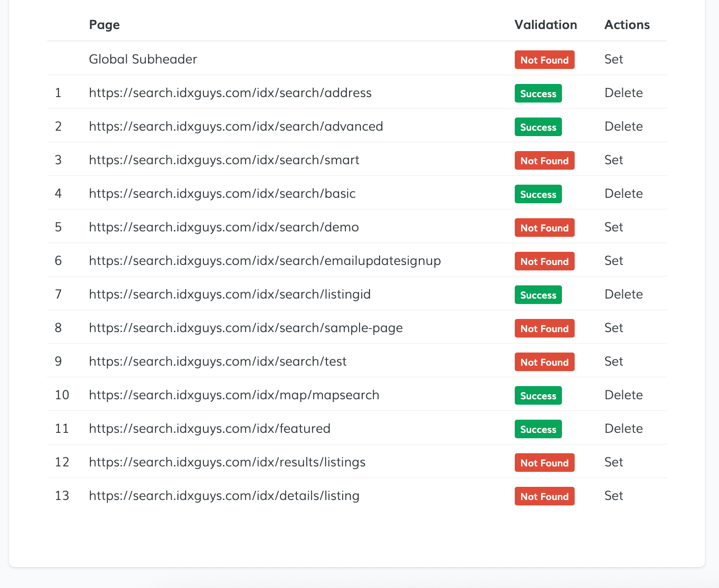Click Set for search/test page
This screenshot has width=719, height=588.
pyautogui.click(x=613, y=362)
